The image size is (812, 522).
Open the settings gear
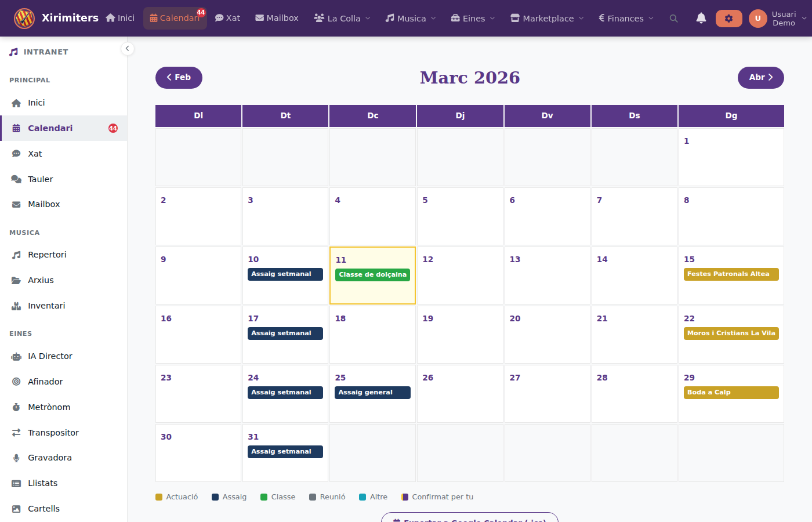(728, 18)
